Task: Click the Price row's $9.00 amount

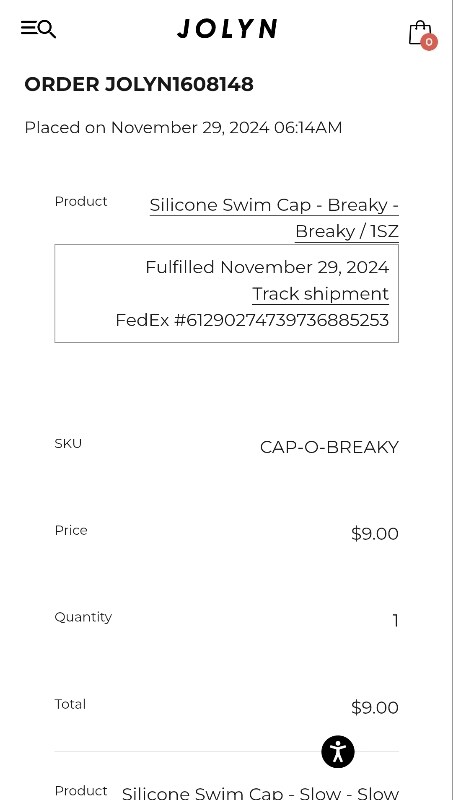Action: coord(375,534)
